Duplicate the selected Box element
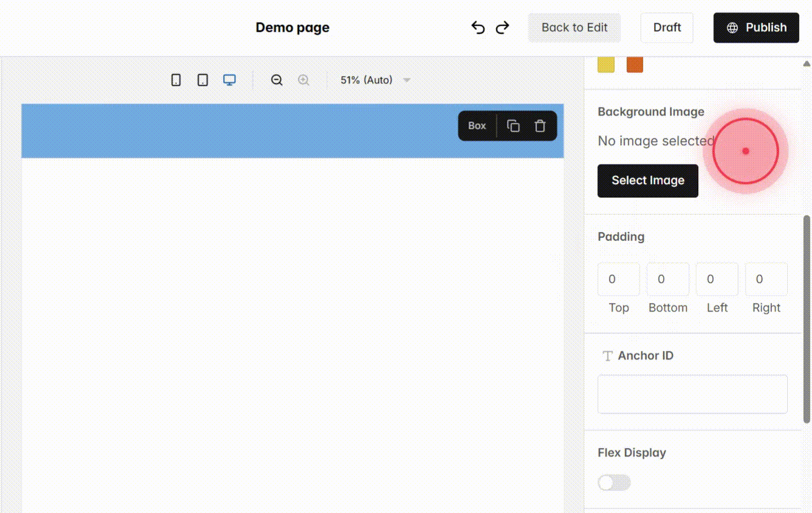 513,125
